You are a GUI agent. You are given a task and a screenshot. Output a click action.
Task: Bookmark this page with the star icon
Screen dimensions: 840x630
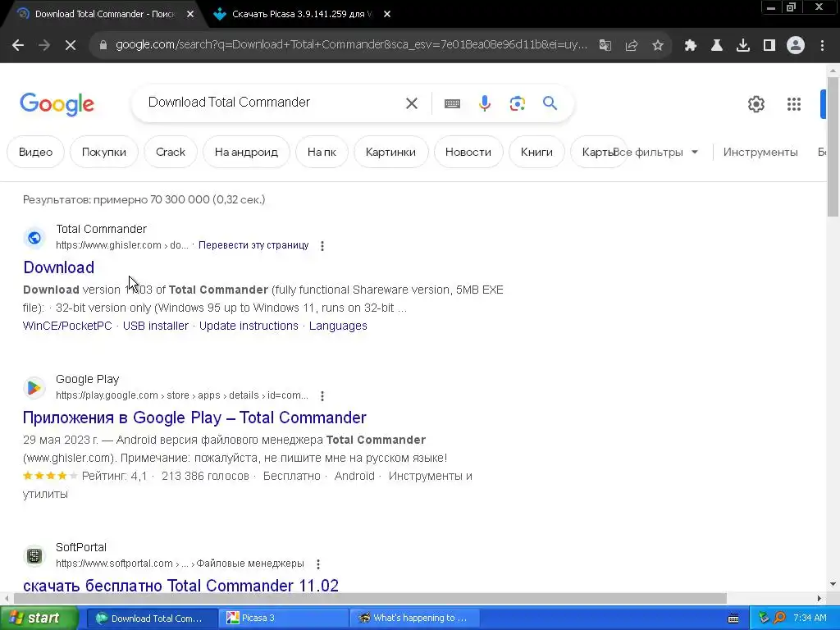[658, 46]
